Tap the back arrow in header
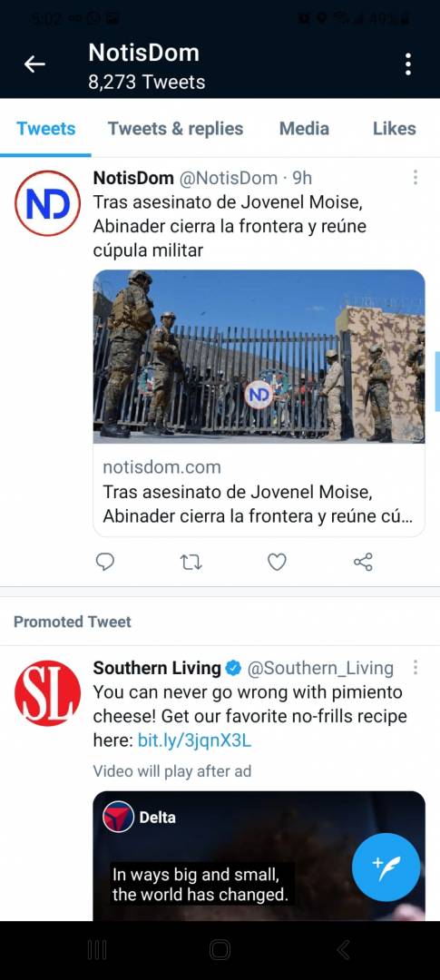Image resolution: width=440 pixels, height=980 pixels. (34, 64)
